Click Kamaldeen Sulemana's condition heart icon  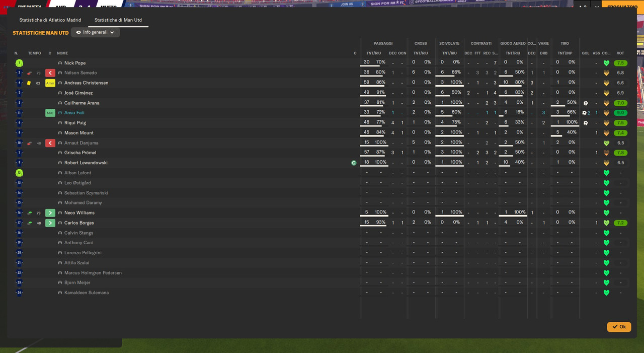click(606, 293)
